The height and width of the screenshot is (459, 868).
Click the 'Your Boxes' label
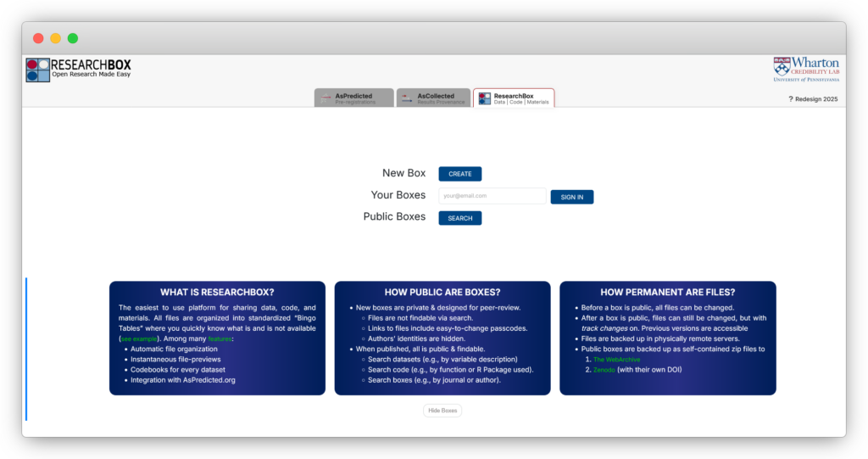pos(398,195)
